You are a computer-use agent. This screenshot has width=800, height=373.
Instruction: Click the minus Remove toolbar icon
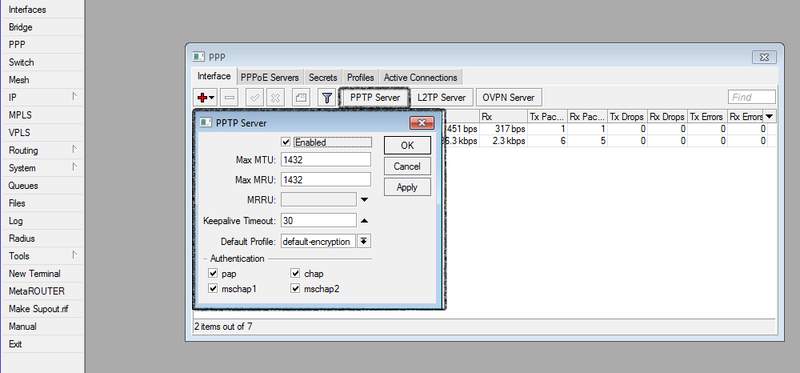[x=230, y=97]
